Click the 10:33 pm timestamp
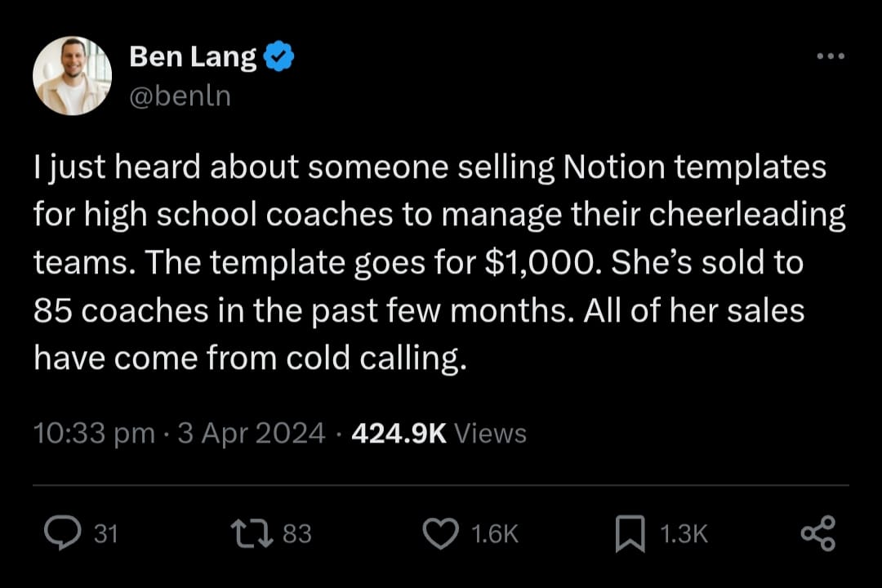This screenshot has height=588, width=882. click(x=94, y=433)
